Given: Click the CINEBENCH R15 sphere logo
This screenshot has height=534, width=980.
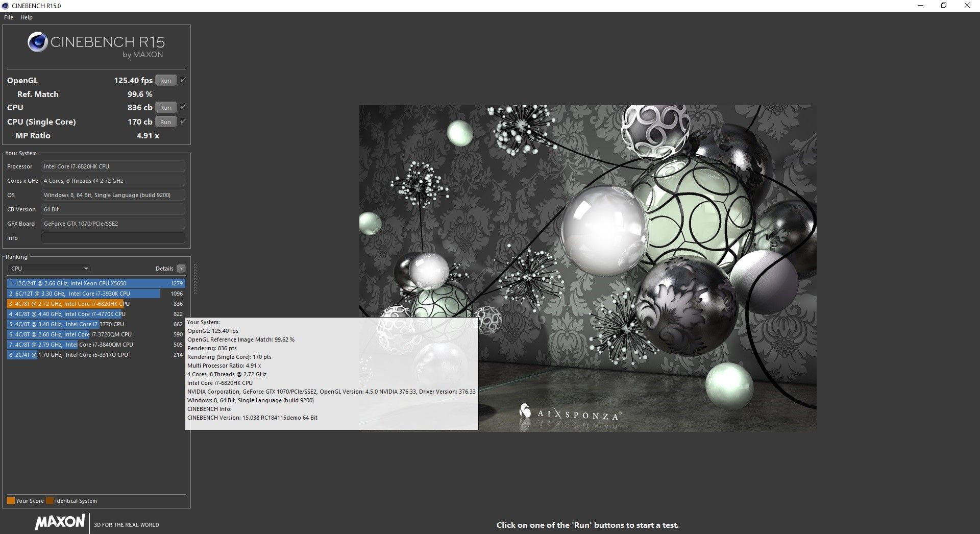Looking at the screenshot, I should pyautogui.click(x=38, y=42).
